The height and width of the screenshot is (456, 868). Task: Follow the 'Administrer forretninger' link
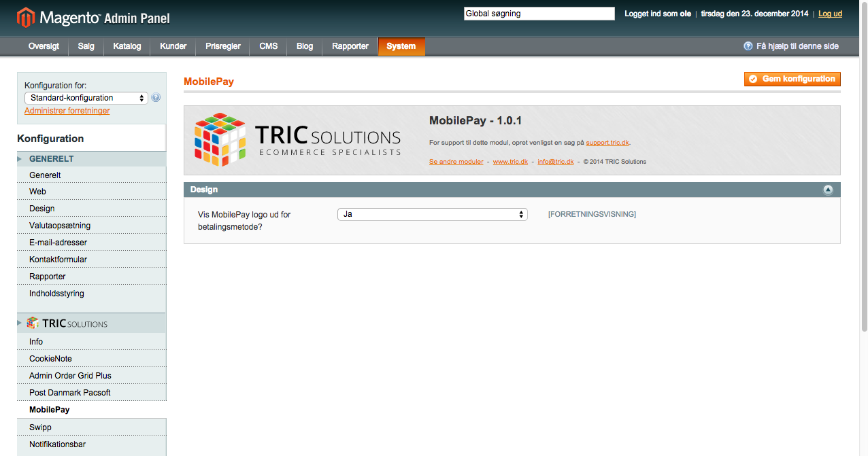67,111
